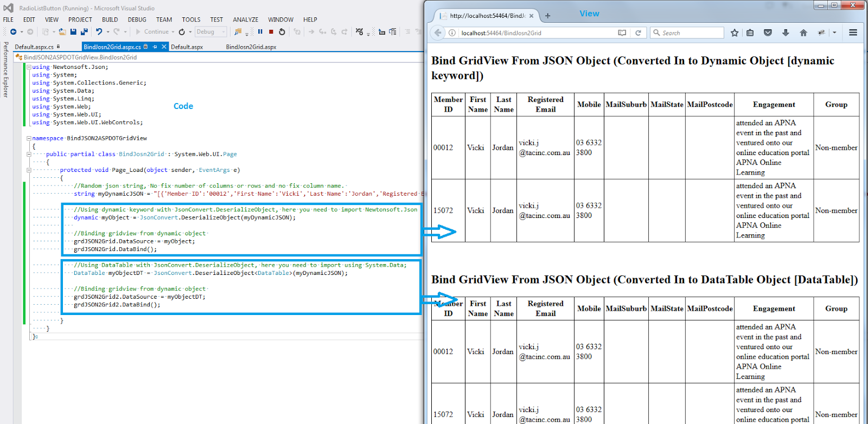Show Firefox bookmarks list icon
Screen dimensions: 868x424
click(x=750, y=33)
